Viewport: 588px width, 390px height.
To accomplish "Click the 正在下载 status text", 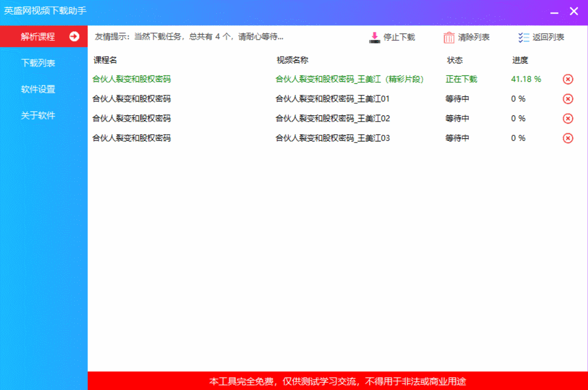I will point(461,79).
